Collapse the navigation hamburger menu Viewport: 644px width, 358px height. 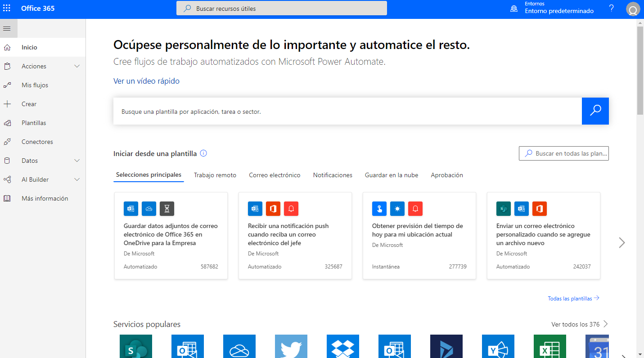click(x=7, y=28)
